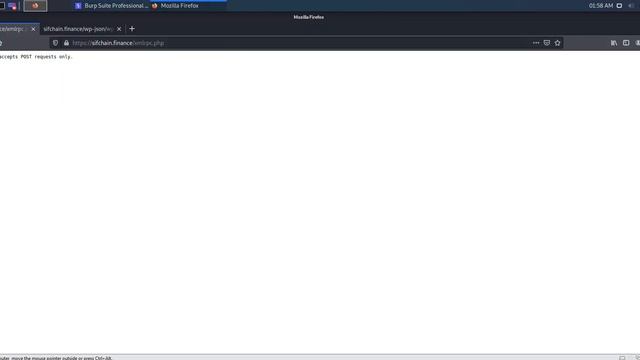Switch to Burp Suite Professional in taskbar
Image resolution: width=640 pixels, height=360 pixels.
coord(111,6)
